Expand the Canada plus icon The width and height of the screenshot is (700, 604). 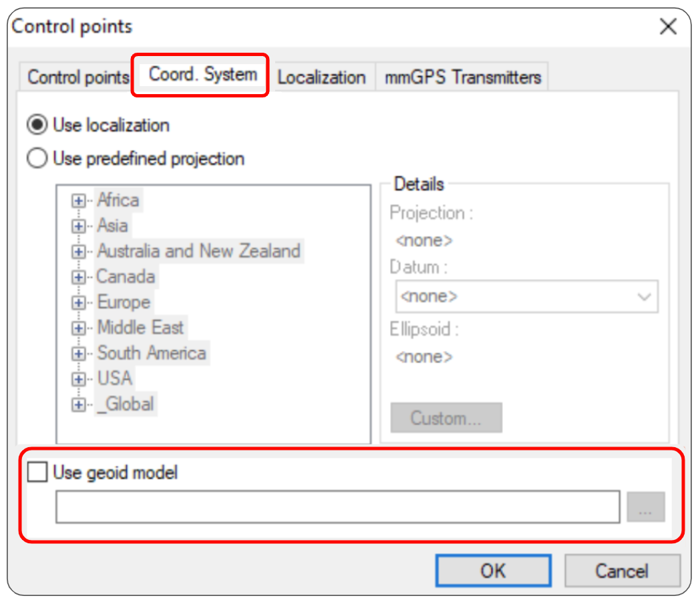click(x=79, y=277)
